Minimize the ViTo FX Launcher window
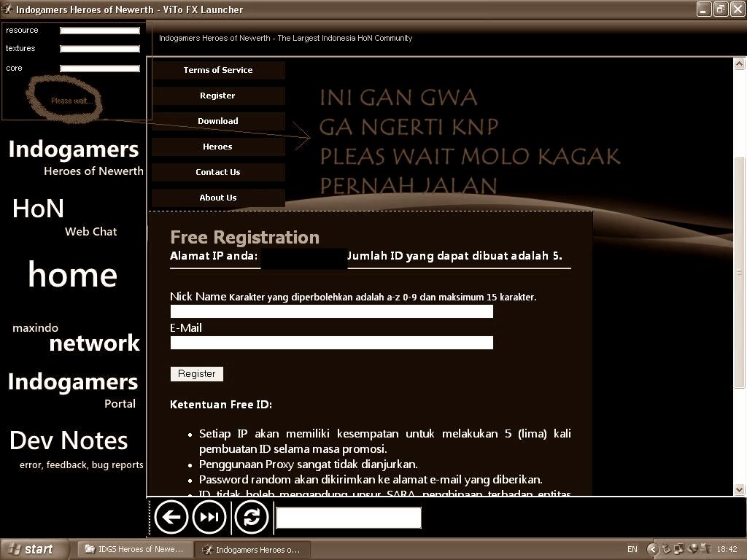 [x=704, y=9]
